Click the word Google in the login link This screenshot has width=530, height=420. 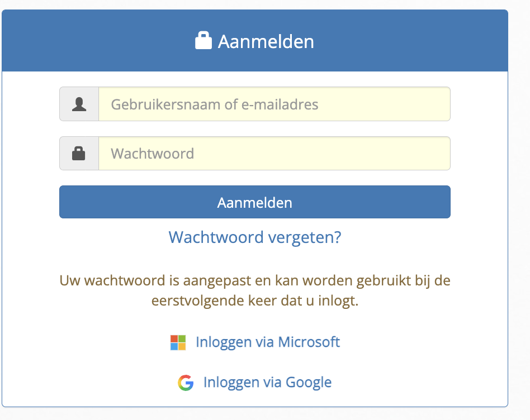coord(309,382)
